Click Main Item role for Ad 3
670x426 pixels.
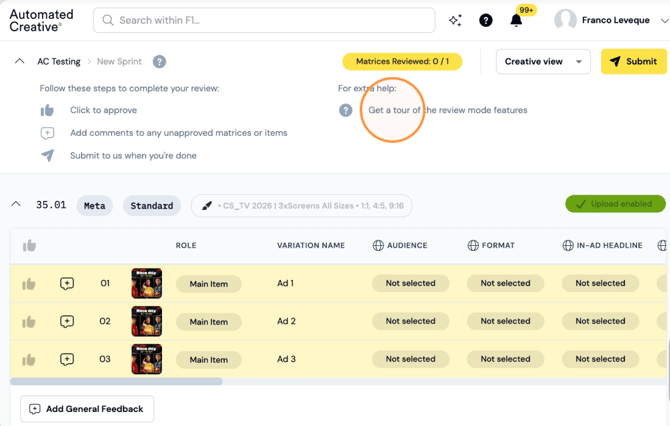pos(209,360)
